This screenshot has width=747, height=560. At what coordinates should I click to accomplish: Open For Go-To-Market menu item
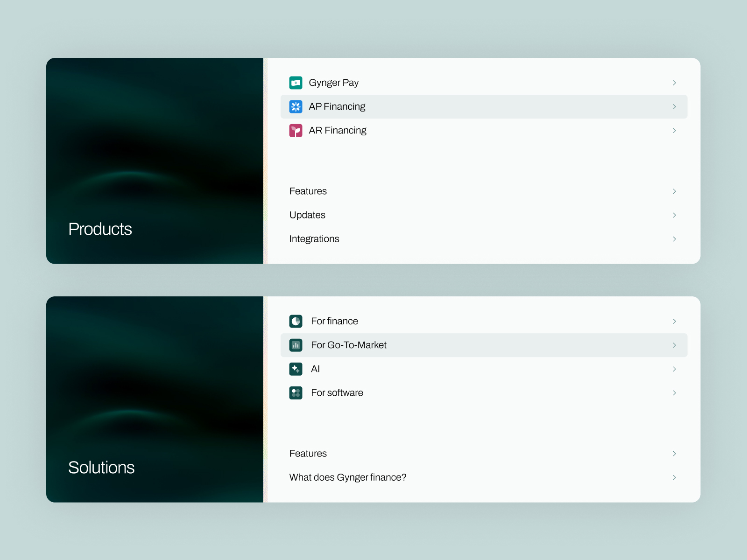click(484, 345)
